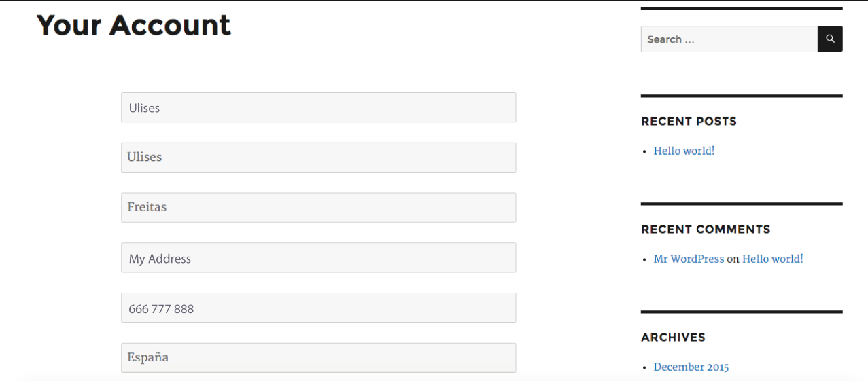
Task: Click the bullet beside Mr WordPress
Action: click(644, 259)
